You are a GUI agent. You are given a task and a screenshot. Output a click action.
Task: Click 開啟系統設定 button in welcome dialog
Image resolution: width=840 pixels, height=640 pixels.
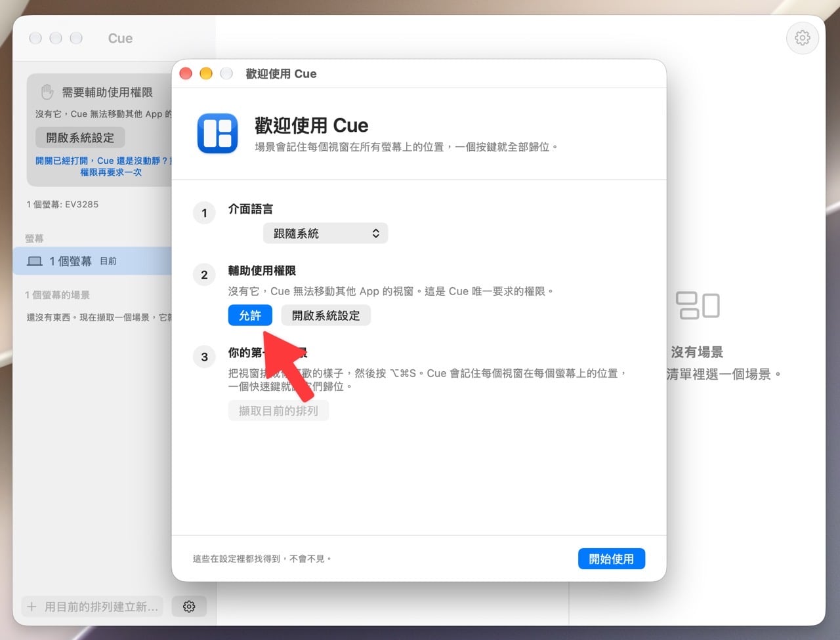326,315
